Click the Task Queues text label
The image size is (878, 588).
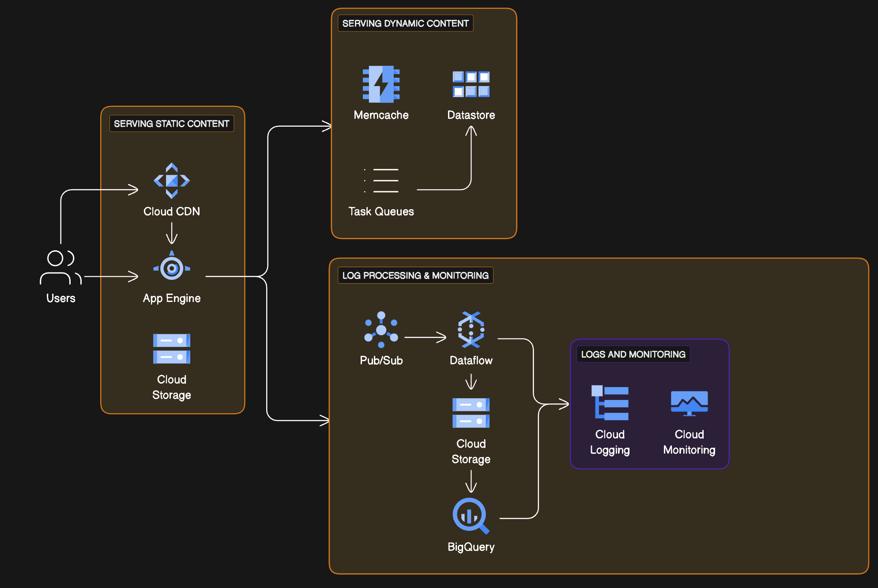tap(381, 211)
